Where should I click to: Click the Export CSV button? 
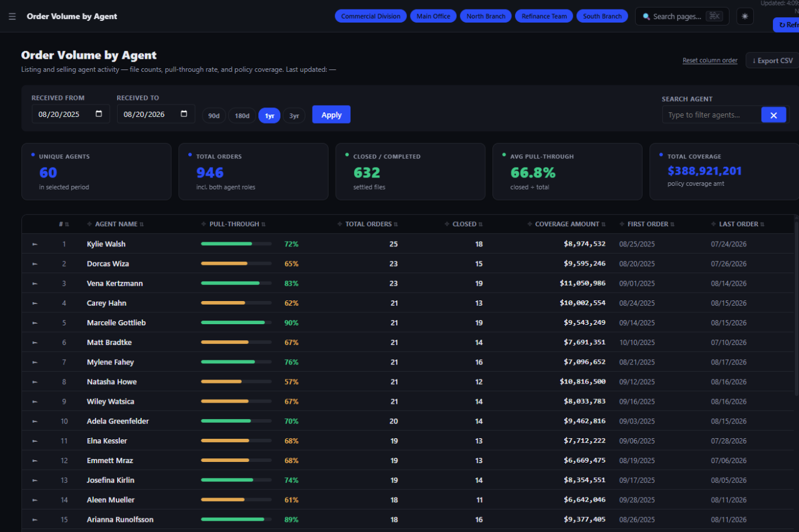[772, 61]
